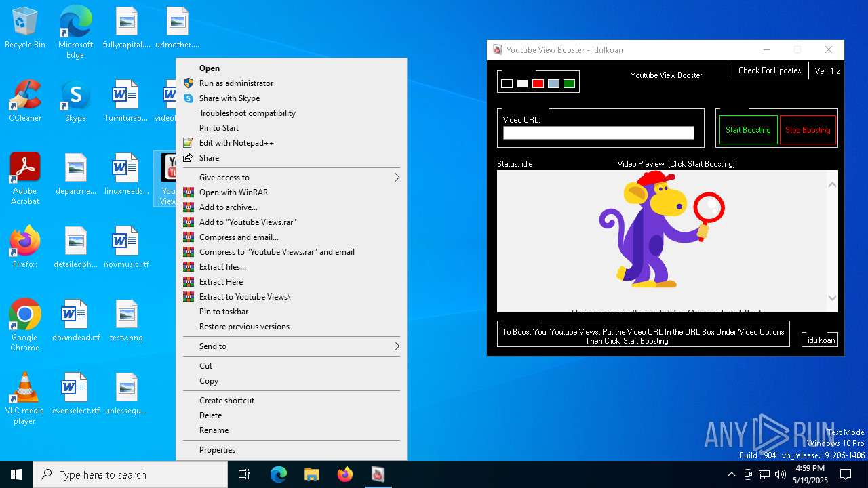This screenshot has height=488, width=868.
Task: Open Task View in the taskbar
Action: tap(244, 474)
